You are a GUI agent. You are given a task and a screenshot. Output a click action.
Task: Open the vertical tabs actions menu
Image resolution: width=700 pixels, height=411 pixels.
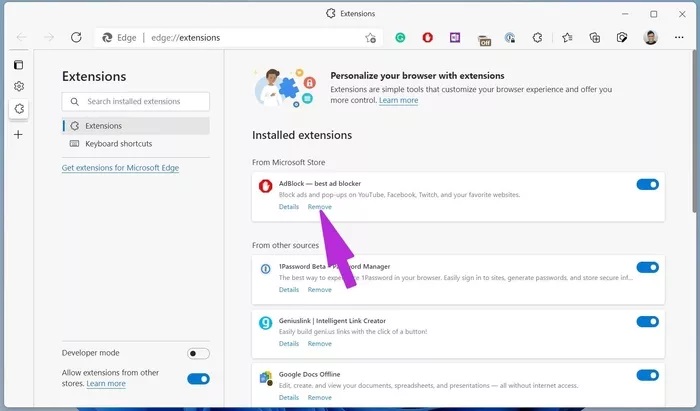18,65
